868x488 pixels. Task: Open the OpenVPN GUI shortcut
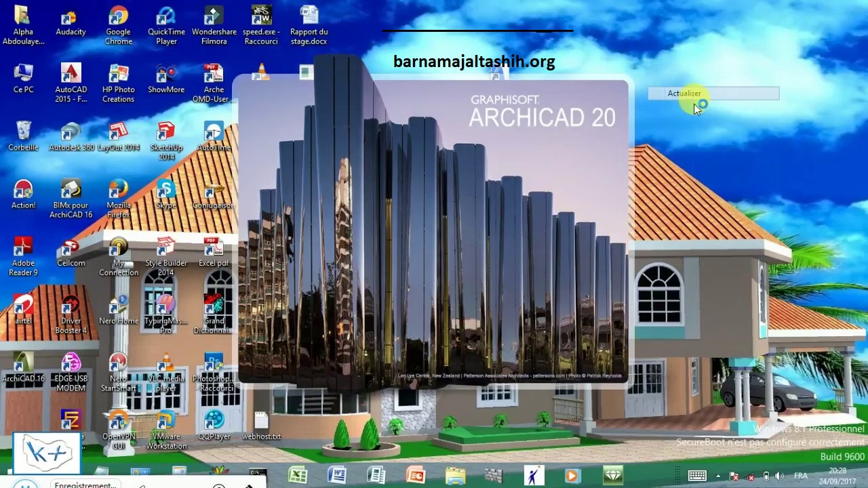pyautogui.click(x=118, y=430)
